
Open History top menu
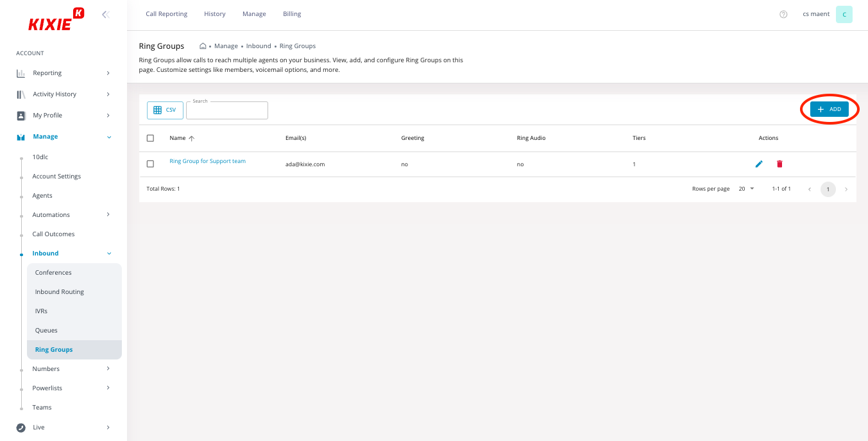coord(215,14)
